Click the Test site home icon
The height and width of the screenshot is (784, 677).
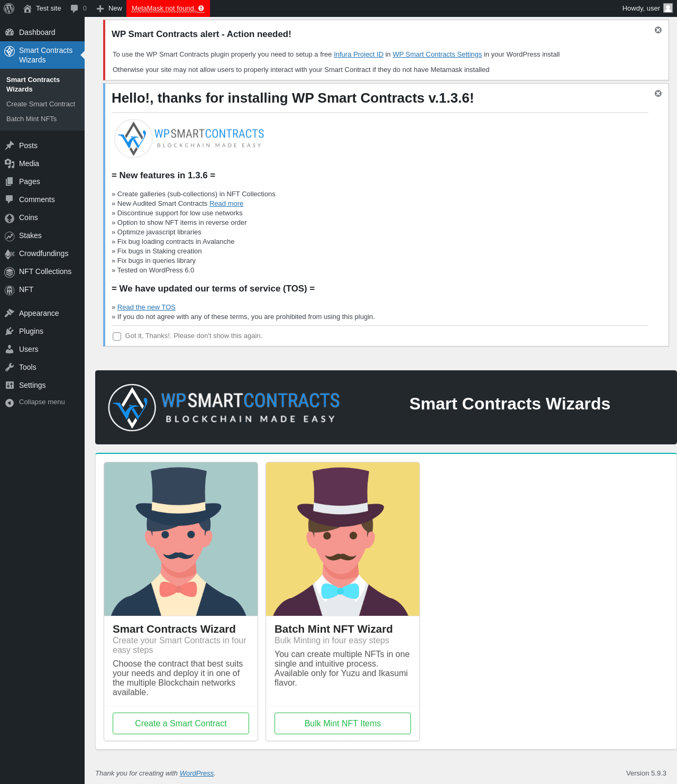28,8
